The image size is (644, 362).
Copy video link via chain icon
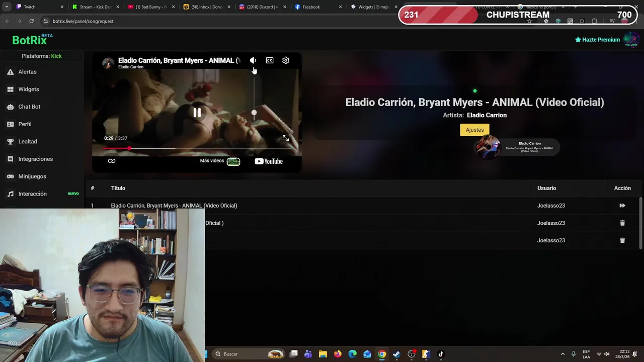[x=112, y=161]
